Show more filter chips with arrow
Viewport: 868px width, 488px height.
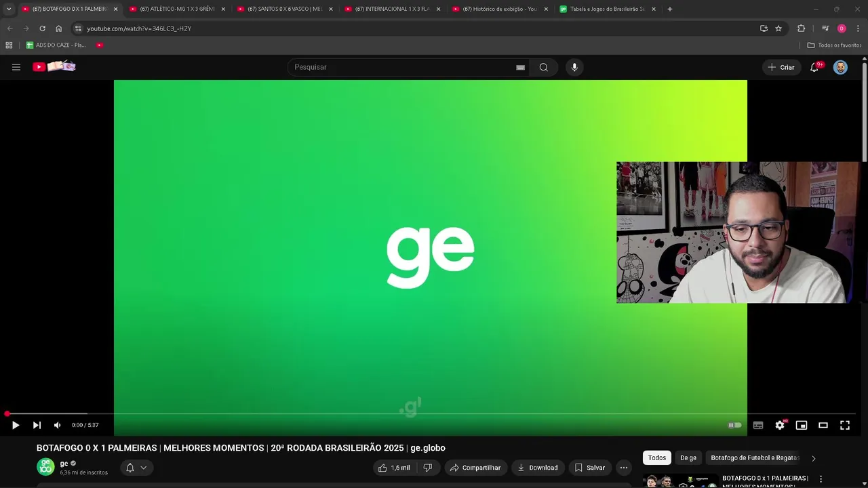coord(814,458)
